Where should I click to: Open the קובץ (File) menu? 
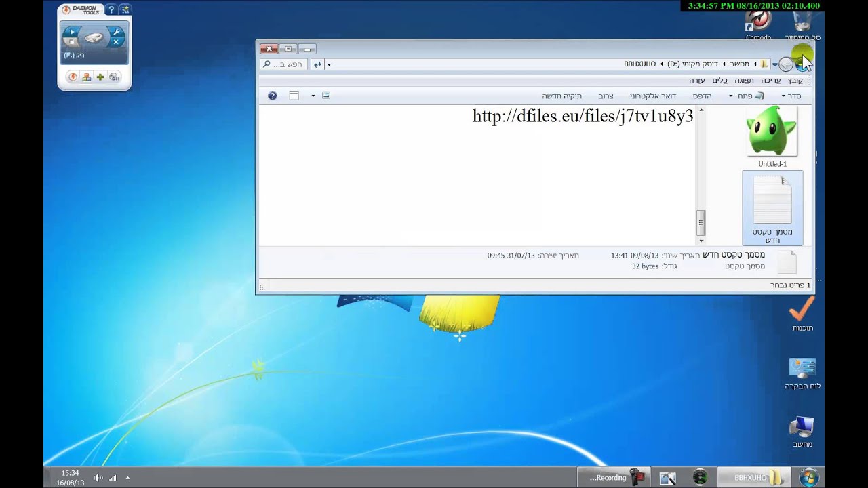(x=795, y=80)
